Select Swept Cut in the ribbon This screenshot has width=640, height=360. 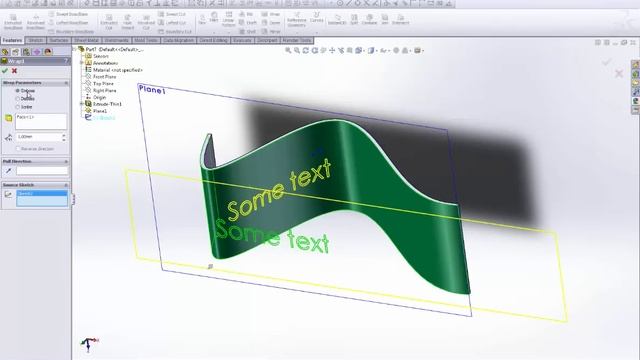(x=172, y=14)
